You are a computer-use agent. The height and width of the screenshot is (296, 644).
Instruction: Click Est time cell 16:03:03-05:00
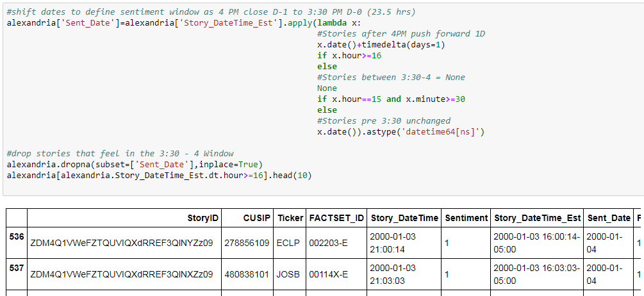tap(537, 274)
